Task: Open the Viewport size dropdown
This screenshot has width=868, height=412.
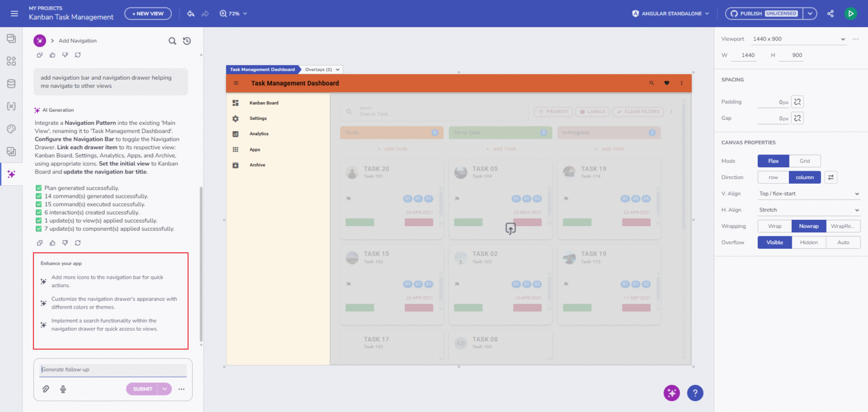Action: [798, 39]
